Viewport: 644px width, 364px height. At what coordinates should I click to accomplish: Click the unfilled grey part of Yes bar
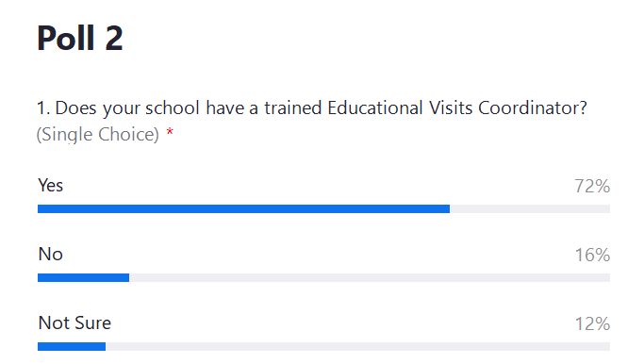tap(530, 209)
